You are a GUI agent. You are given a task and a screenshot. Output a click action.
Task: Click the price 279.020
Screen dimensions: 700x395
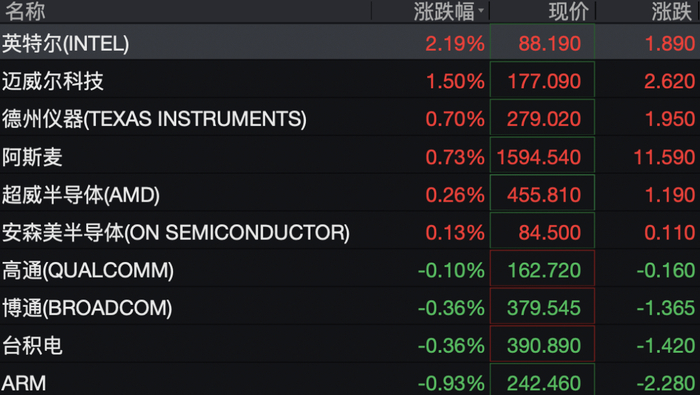[544, 119]
